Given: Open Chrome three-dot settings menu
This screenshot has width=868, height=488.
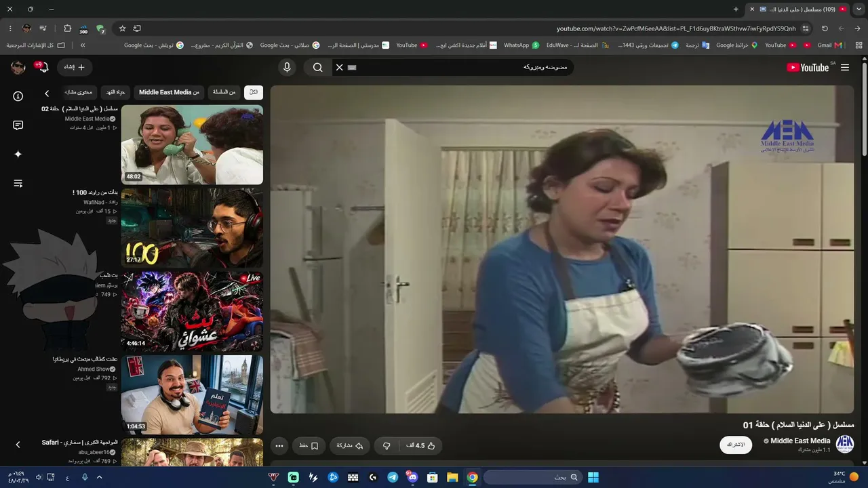Looking at the screenshot, I should tap(10, 28).
